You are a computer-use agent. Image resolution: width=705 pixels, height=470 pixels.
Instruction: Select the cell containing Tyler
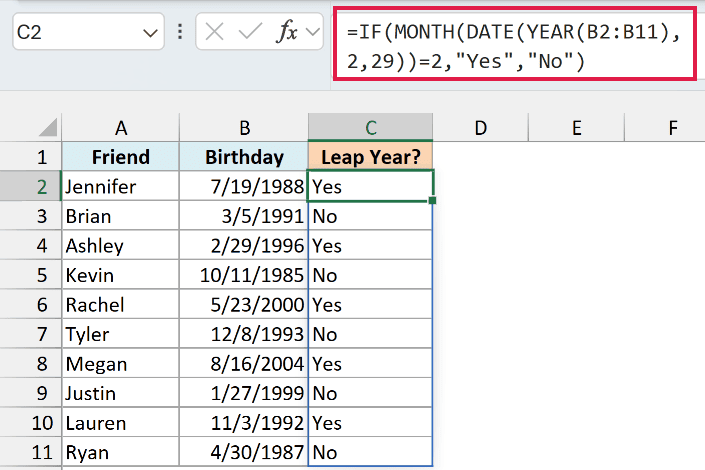[x=120, y=334]
